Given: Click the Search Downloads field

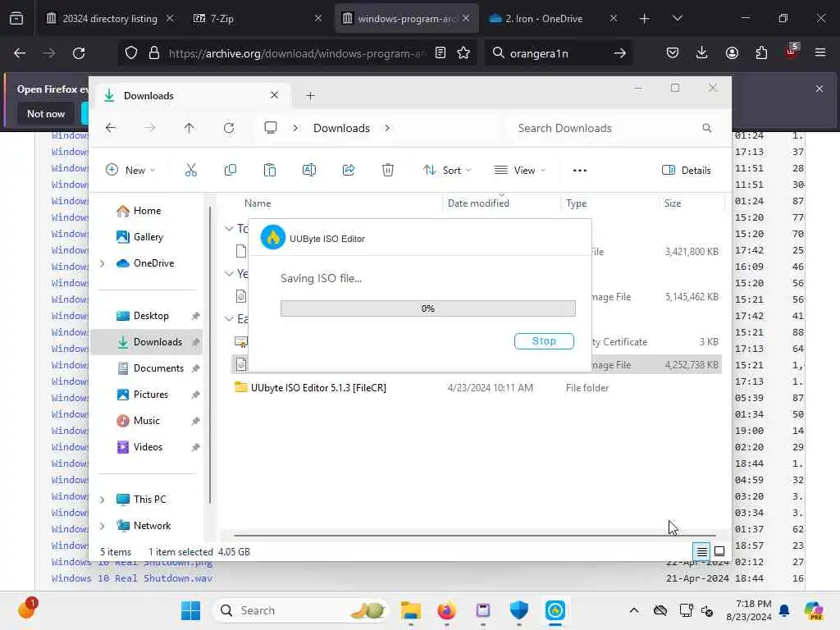Looking at the screenshot, I should (614, 128).
